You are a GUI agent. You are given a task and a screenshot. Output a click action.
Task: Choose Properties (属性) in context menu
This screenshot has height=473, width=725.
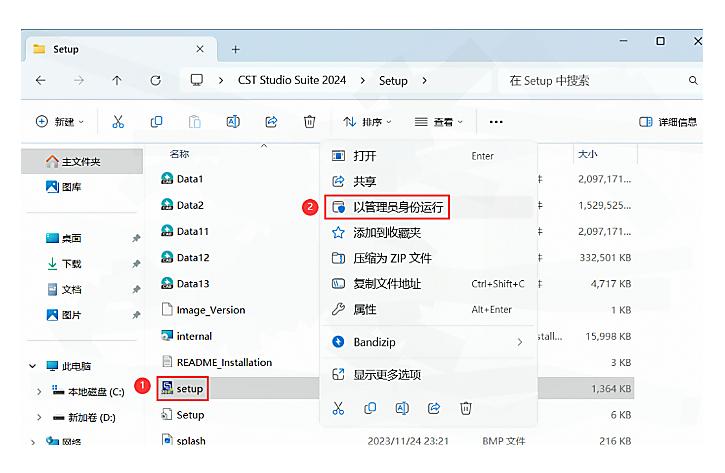(x=428, y=309)
